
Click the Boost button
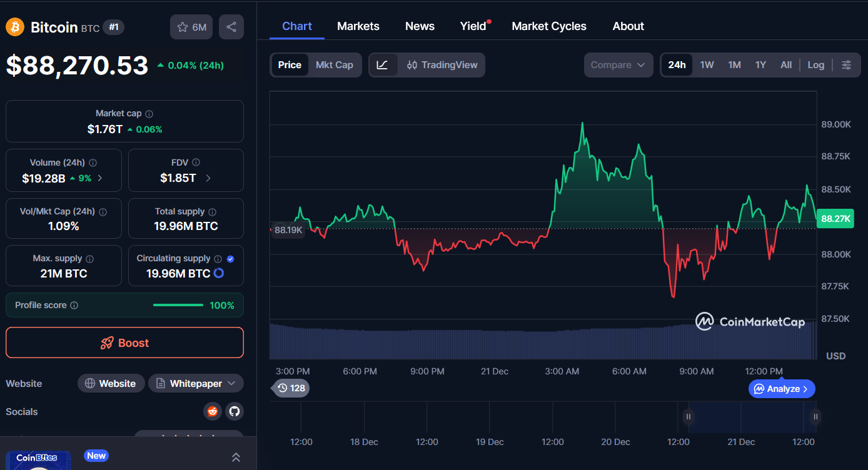tap(124, 342)
